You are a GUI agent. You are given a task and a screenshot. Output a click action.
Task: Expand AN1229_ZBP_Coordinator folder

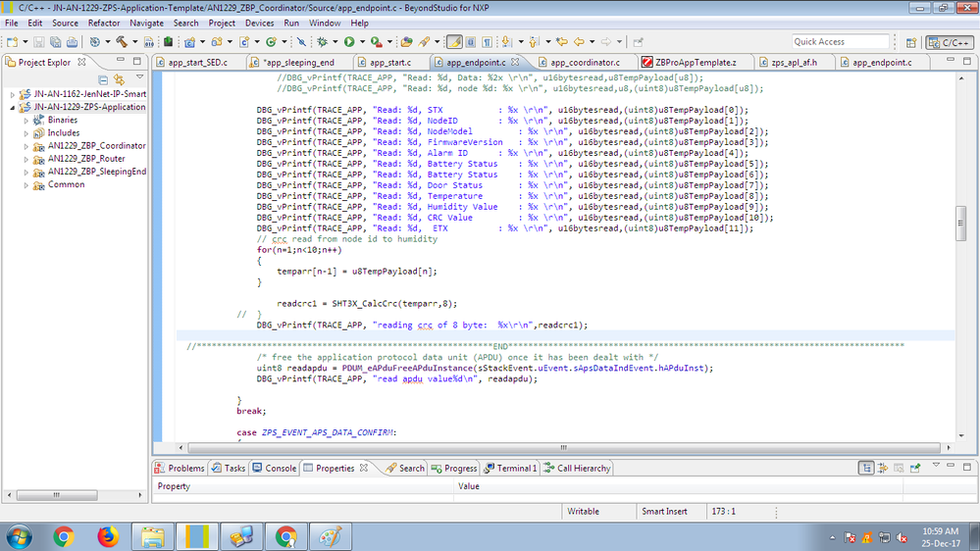(x=26, y=146)
